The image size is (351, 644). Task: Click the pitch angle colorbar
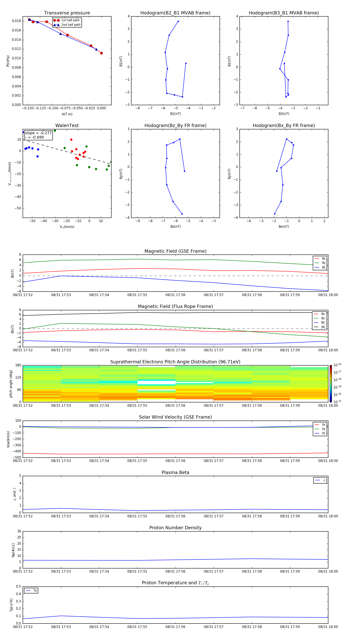pos(331,384)
